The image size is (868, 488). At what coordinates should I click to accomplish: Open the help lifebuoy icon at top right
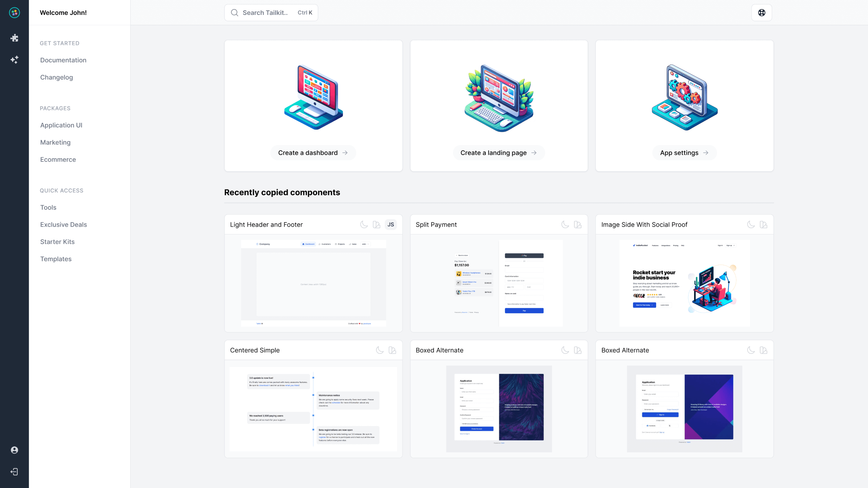762,13
